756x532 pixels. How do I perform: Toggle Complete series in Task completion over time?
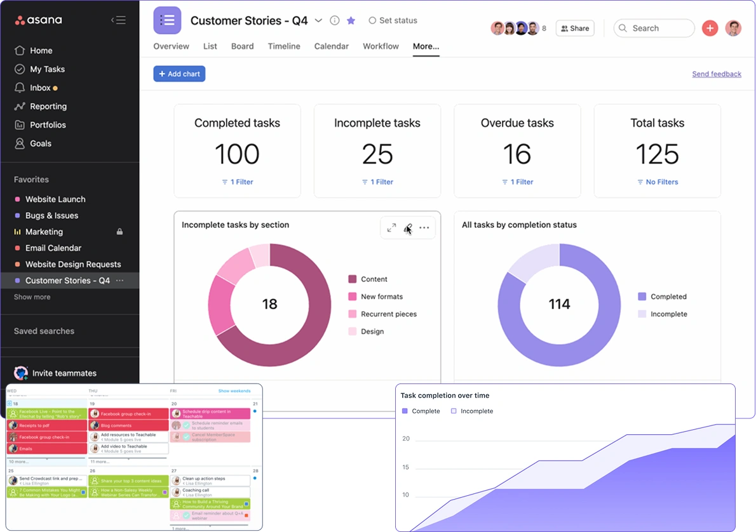click(x=421, y=411)
